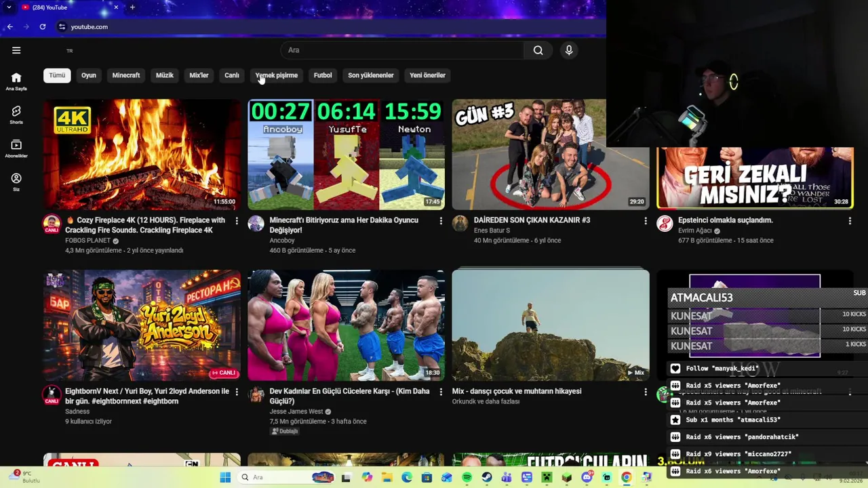The height and width of the screenshot is (488, 868).
Task: Open Sadness channel avatar
Action: click(52, 394)
